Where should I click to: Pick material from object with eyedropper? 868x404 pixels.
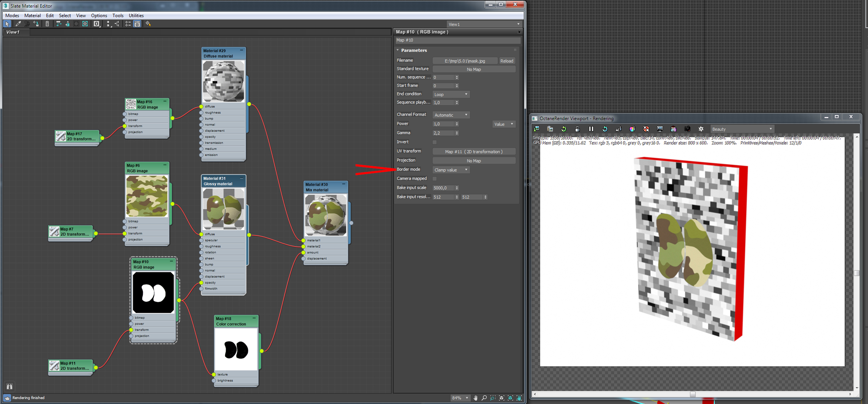(18, 24)
